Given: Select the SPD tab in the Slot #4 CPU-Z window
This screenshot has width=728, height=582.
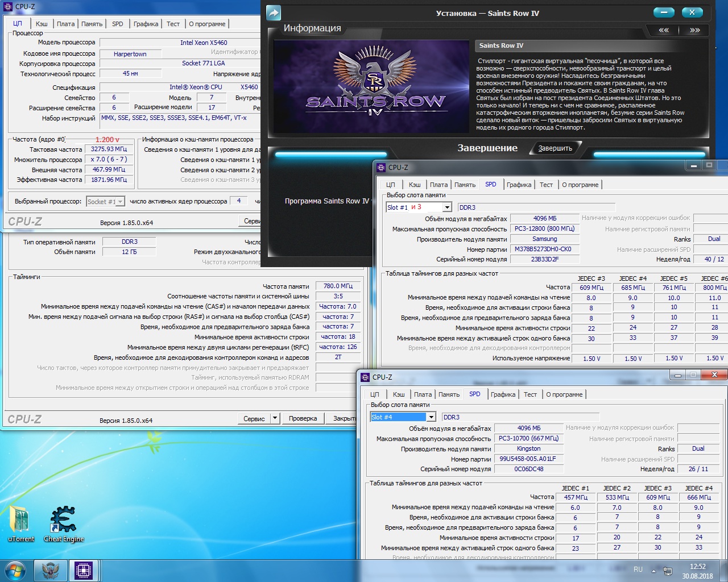Looking at the screenshot, I should click(475, 394).
